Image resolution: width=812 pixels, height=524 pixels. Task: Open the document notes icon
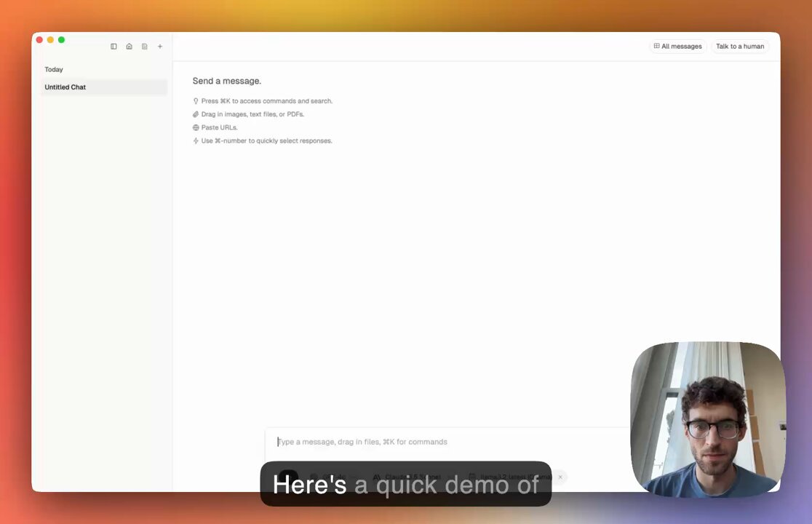145,47
